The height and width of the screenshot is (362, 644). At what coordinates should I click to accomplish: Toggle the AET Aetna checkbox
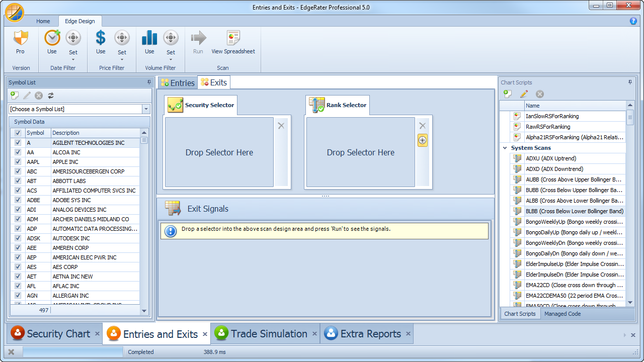pos(18,277)
